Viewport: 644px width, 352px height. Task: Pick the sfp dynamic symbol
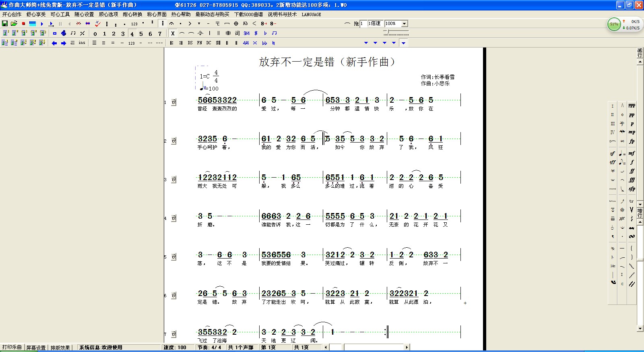pos(632,189)
